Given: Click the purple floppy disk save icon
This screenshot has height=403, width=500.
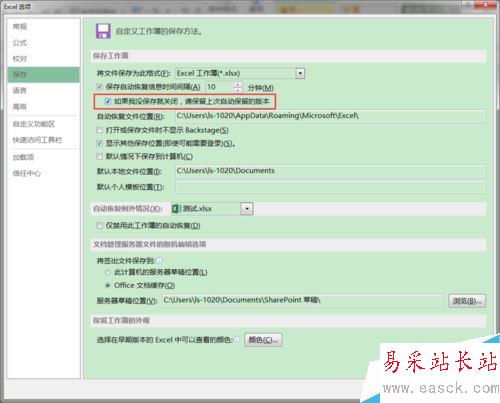Looking at the screenshot, I should click(103, 31).
